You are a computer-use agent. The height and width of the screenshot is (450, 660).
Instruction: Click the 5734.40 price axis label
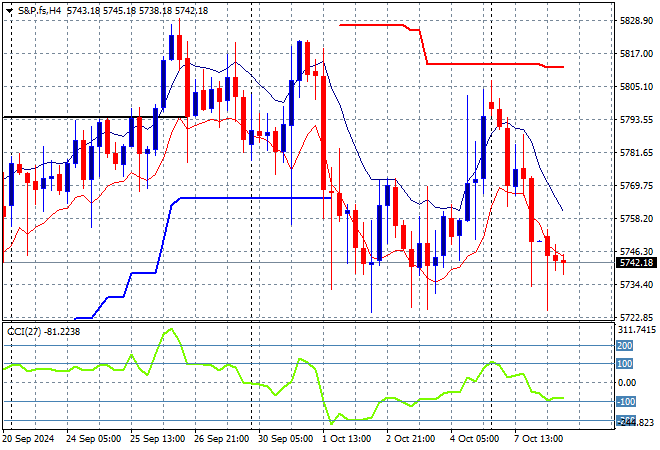point(636,285)
